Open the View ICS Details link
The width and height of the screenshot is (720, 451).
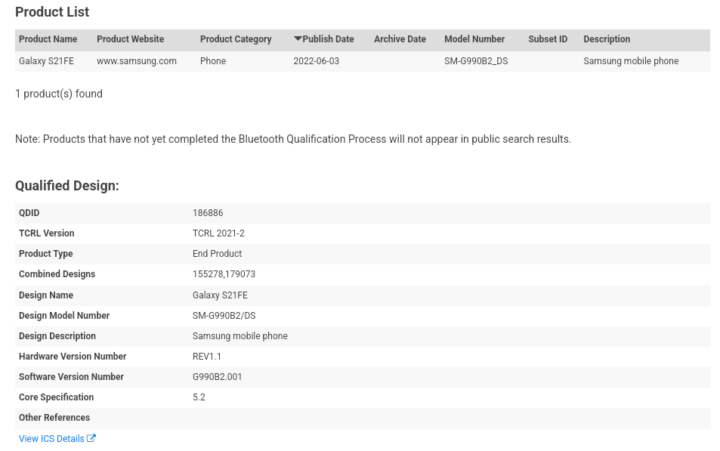point(51,439)
